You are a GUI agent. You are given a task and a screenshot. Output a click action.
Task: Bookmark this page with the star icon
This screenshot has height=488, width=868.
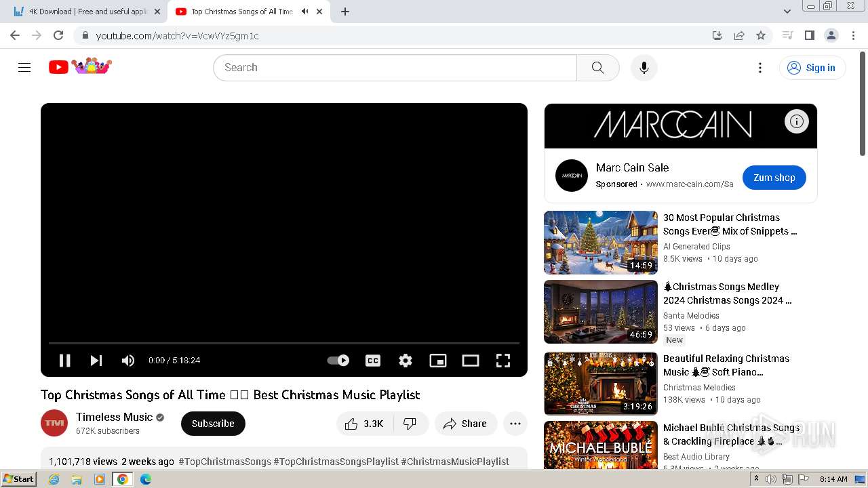[x=761, y=35]
